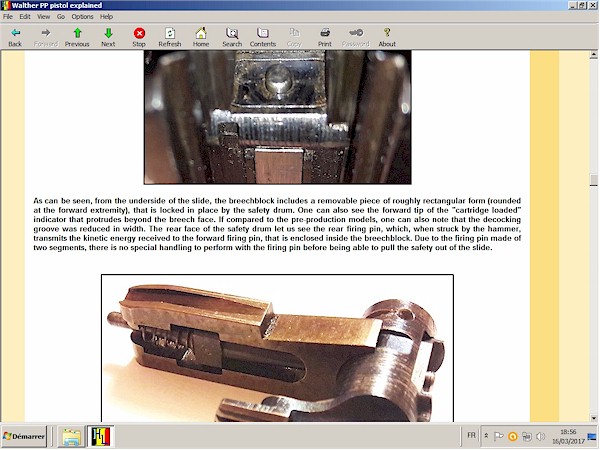The width and height of the screenshot is (600, 450).
Task: Open the Edit menu
Action: pyautogui.click(x=25, y=16)
